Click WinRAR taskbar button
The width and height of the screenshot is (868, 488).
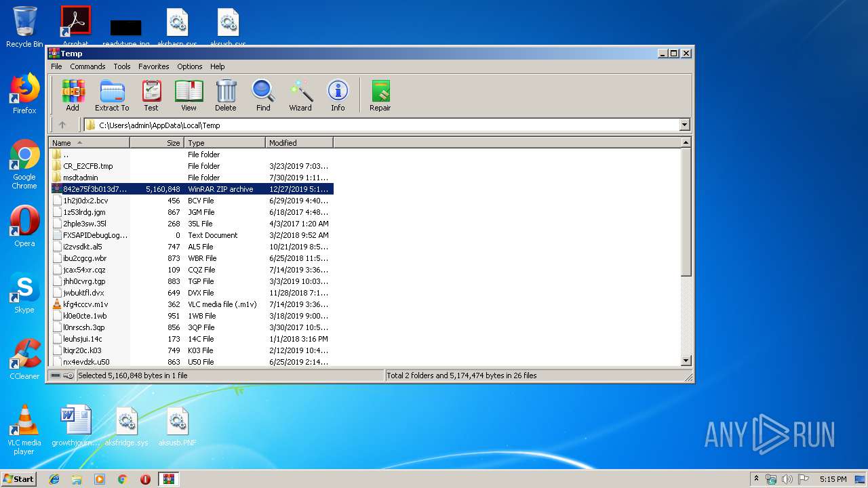[x=168, y=479]
